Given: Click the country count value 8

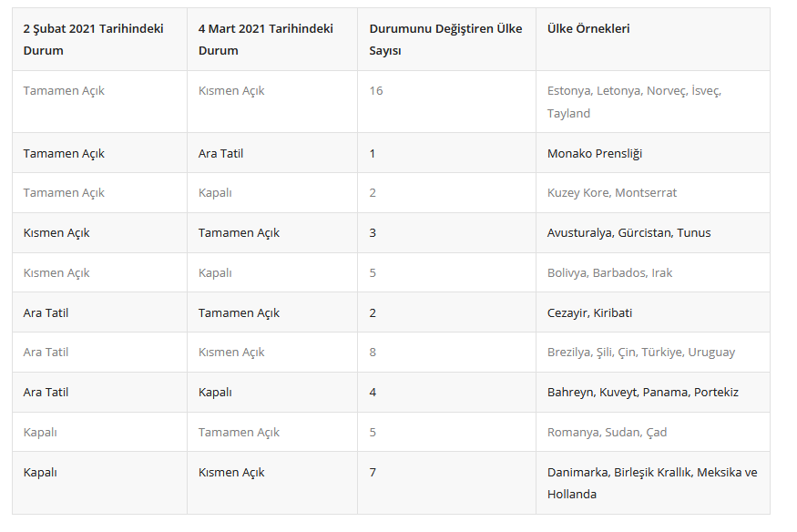Looking at the screenshot, I should (x=373, y=352).
